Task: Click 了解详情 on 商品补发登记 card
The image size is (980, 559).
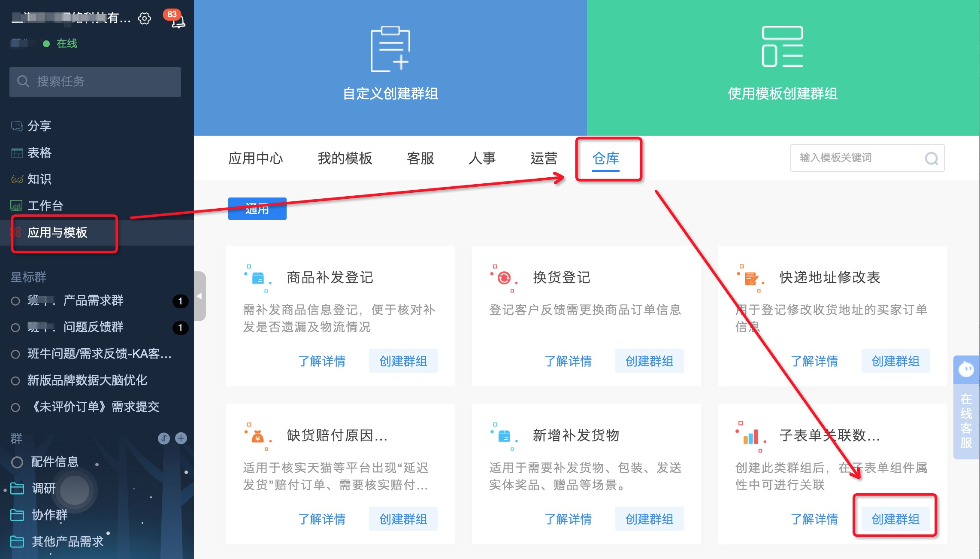Action: coord(322,361)
